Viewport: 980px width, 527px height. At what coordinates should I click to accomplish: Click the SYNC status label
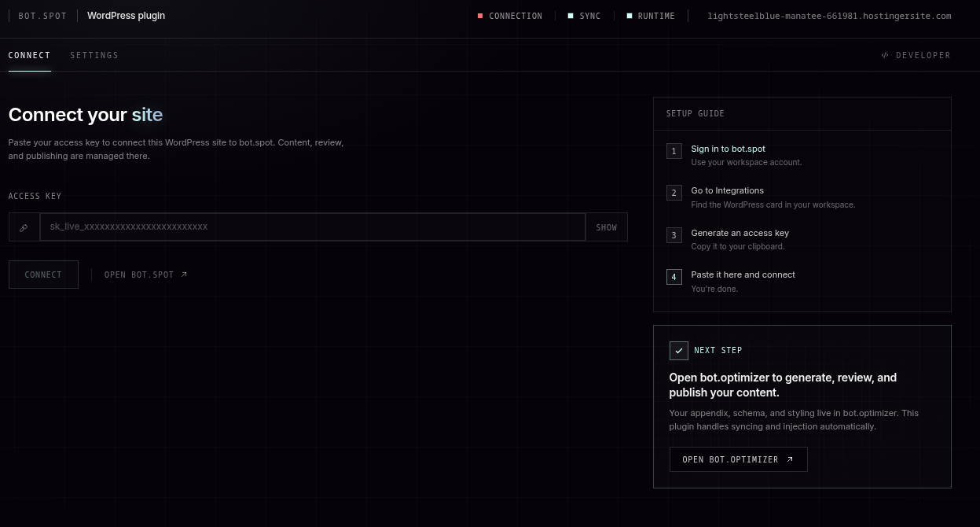(590, 16)
